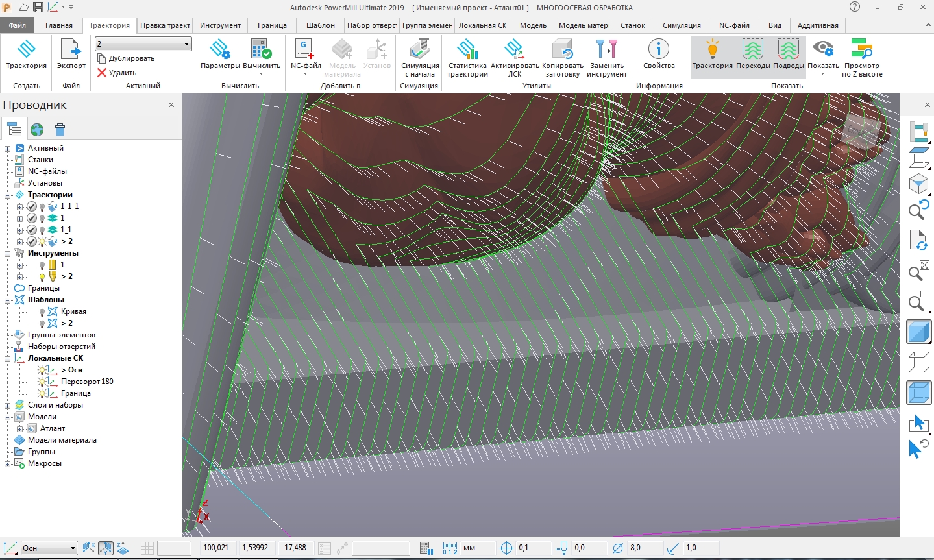Switch to the Инструмент ribbon tab
The height and width of the screenshot is (560, 934).
220,25
